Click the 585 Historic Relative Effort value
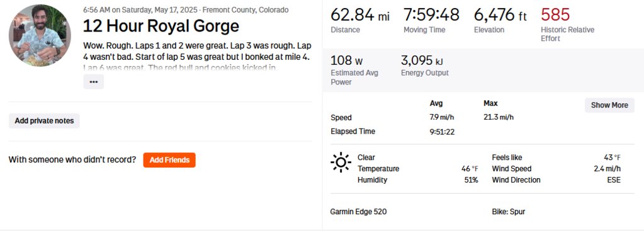The image size is (644, 233). click(555, 14)
